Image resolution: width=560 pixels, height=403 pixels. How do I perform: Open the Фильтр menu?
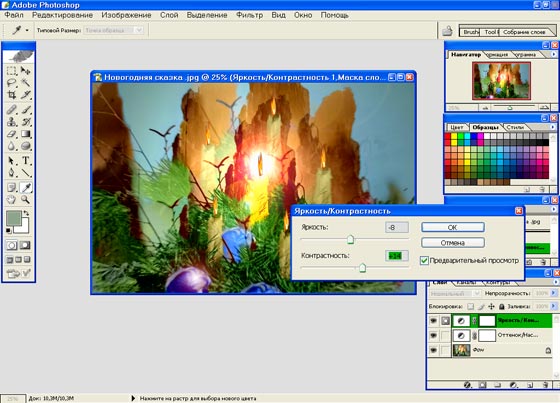pyautogui.click(x=249, y=15)
